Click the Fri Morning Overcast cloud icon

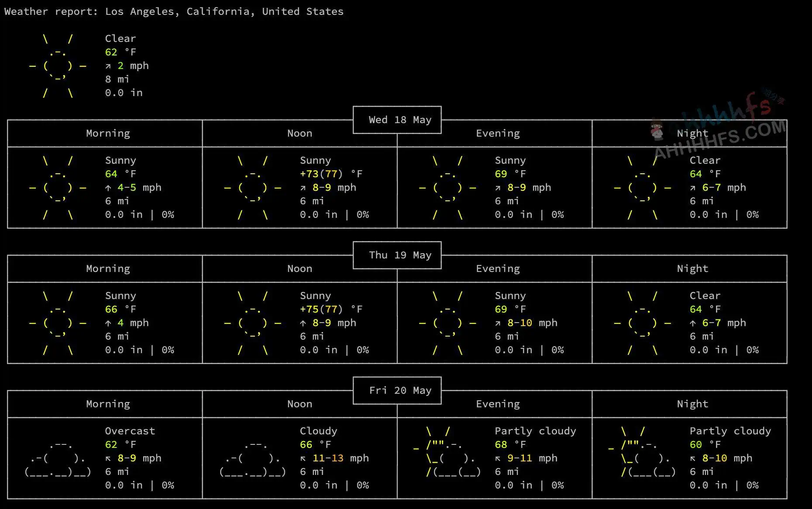pos(58,458)
